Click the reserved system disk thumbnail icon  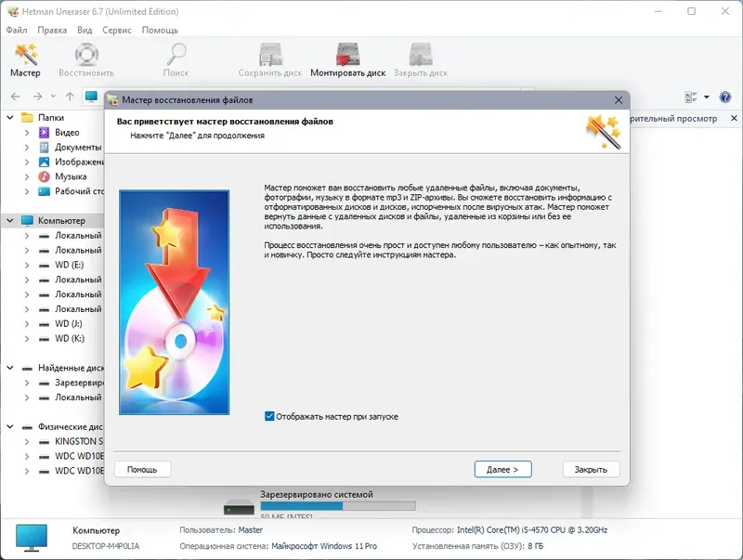[239, 508]
